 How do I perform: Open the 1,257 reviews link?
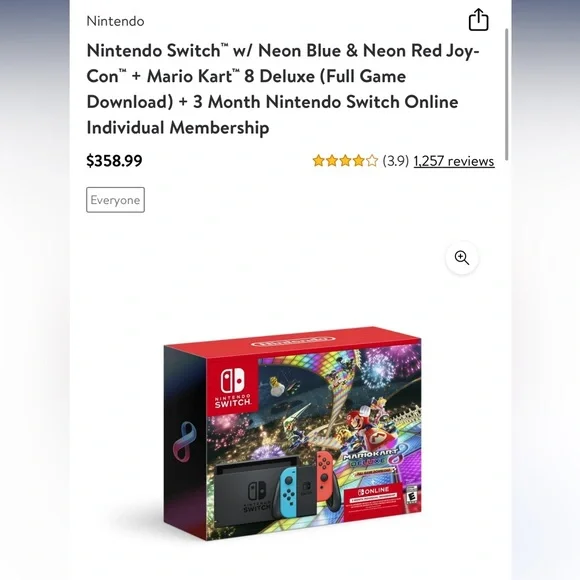point(454,161)
